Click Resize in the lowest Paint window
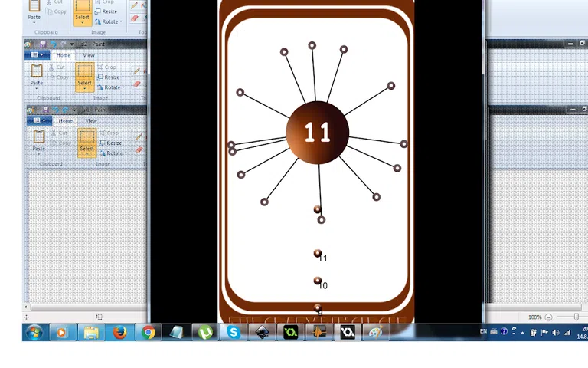The width and height of the screenshot is (588, 368). coord(112,143)
